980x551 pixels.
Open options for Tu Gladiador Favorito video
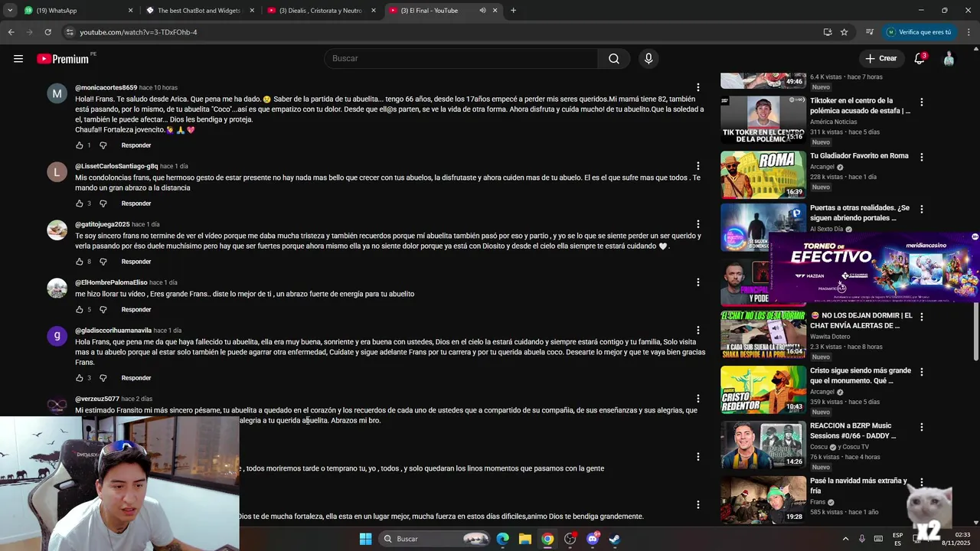click(922, 157)
